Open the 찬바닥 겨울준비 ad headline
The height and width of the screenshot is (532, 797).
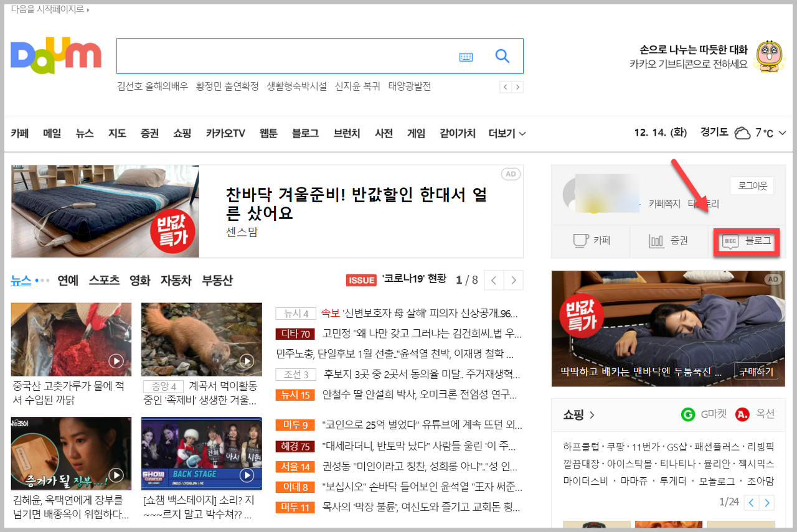357,203
